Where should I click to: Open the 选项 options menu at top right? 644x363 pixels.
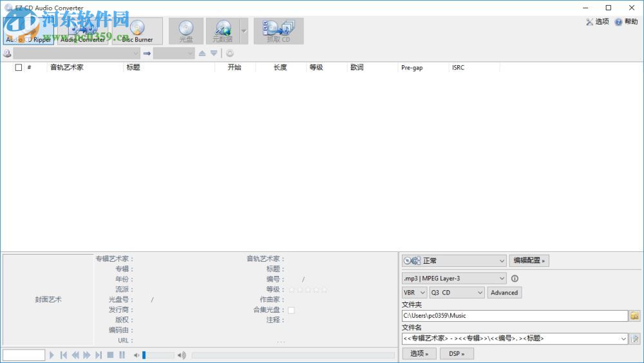point(598,21)
